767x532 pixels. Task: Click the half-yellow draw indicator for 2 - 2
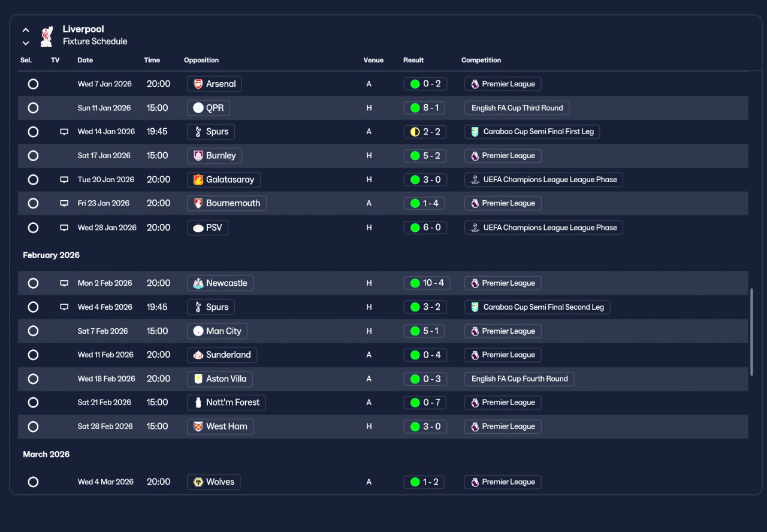tap(415, 132)
